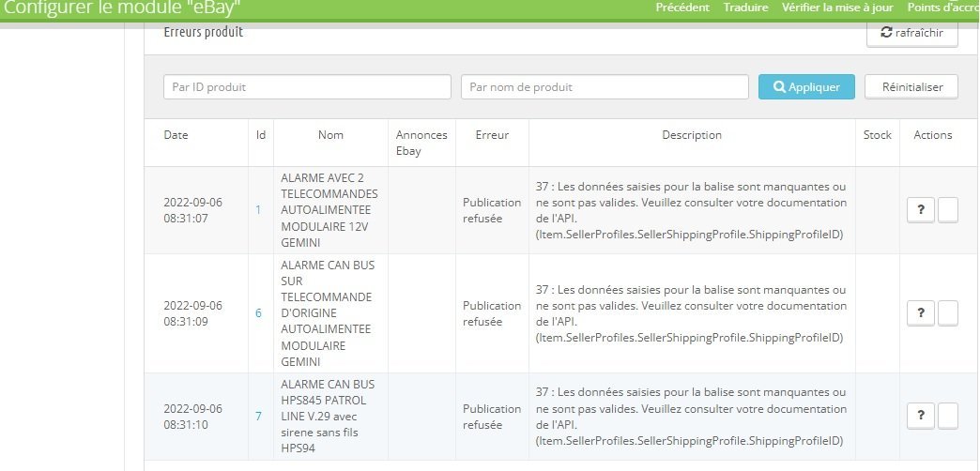Click the Erreurs produit heading

[x=203, y=32]
